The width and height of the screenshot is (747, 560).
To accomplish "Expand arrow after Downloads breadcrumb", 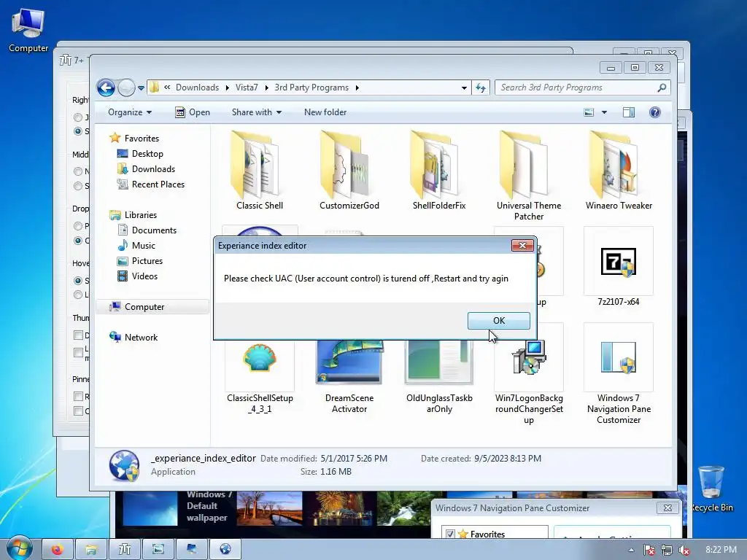I will point(227,87).
